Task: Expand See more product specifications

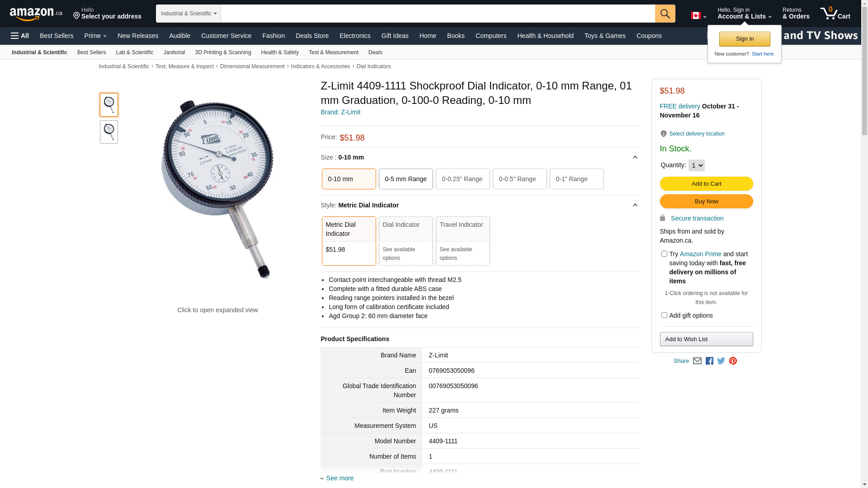Action: [340, 478]
